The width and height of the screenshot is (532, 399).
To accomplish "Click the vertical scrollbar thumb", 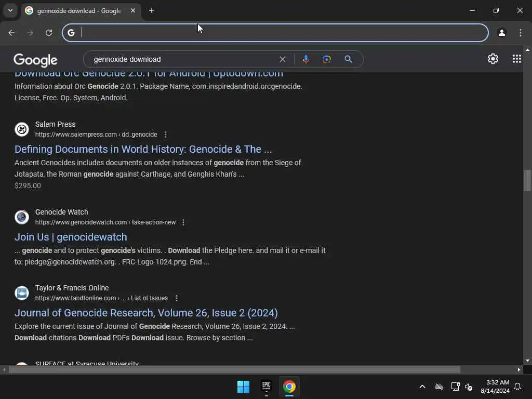I will [x=527, y=180].
